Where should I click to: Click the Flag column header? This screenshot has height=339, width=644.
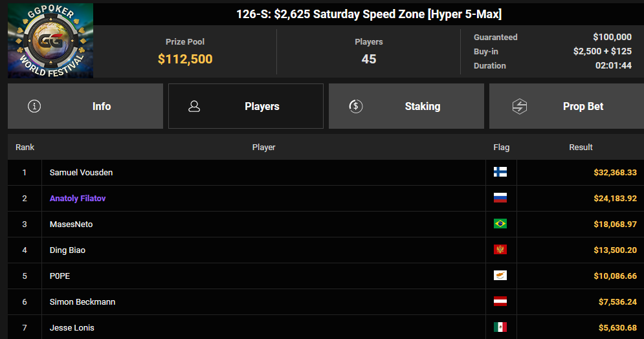coord(501,147)
